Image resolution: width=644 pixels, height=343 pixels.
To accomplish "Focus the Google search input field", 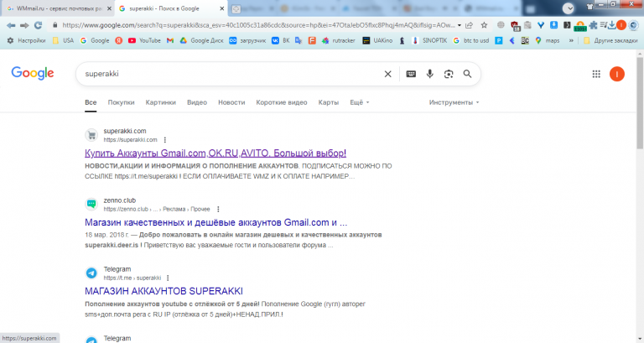I will [x=232, y=74].
